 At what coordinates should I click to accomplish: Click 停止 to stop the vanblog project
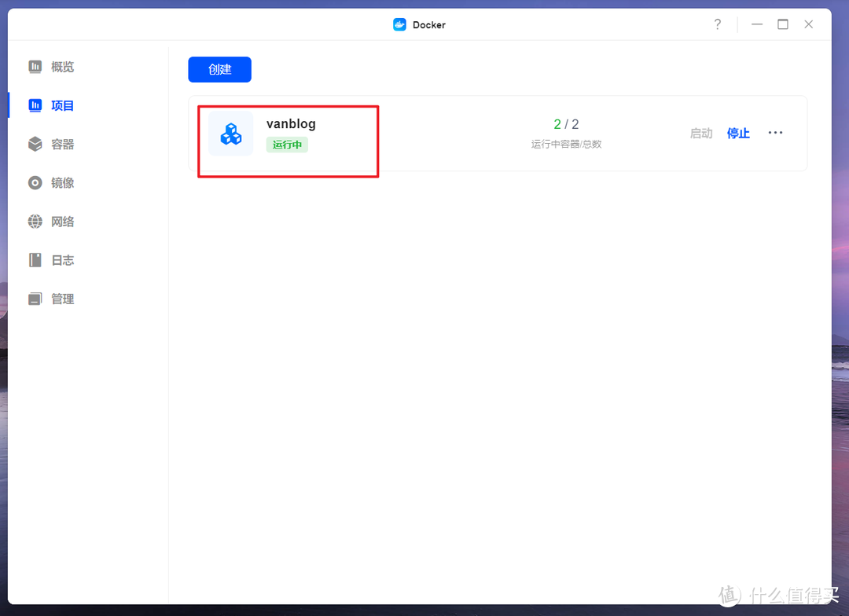[737, 133]
